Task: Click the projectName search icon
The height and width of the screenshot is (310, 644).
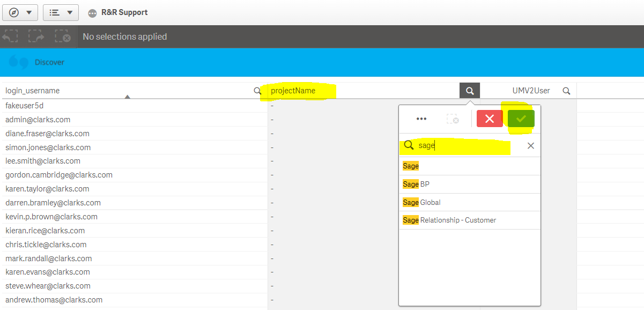Action: pyautogui.click(x=470, y=91)
